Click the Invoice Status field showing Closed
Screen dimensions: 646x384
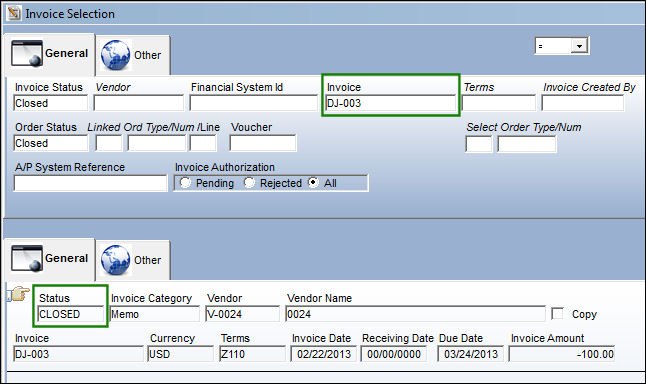point(51,103)
